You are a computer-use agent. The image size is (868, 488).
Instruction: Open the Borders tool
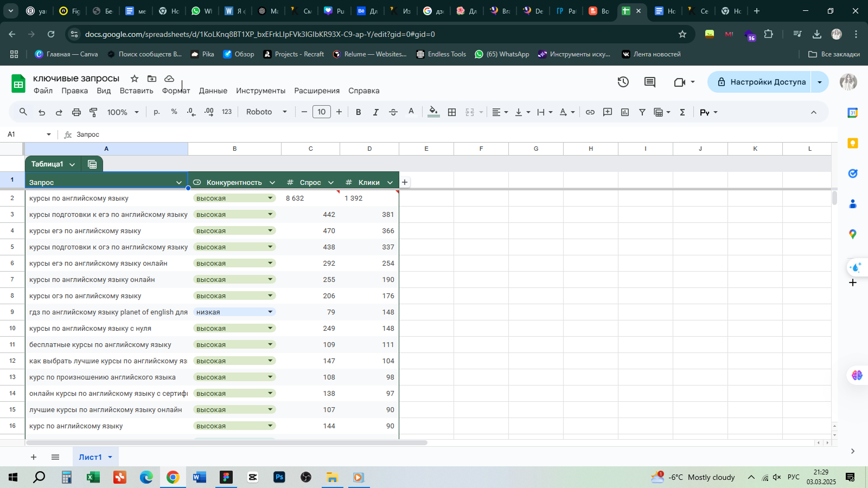452,112
